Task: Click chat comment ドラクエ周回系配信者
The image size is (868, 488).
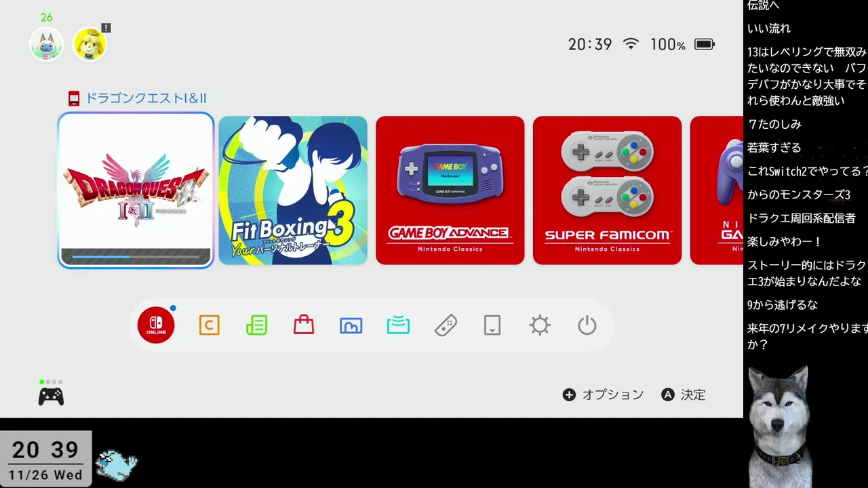Action: pos(802,218)
